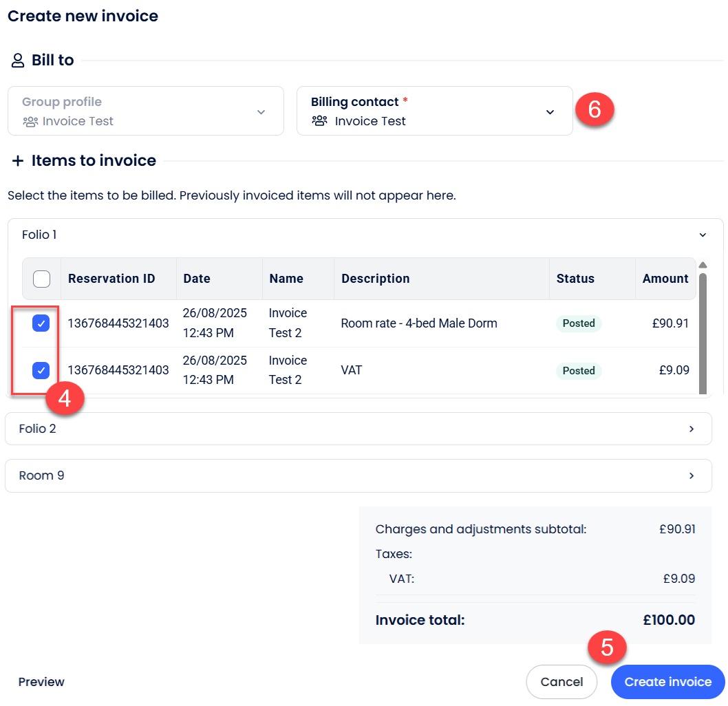The height and width of the screenshot is (706, 728).
Task: Click the person icon beside Bill to
Action: 18,61
